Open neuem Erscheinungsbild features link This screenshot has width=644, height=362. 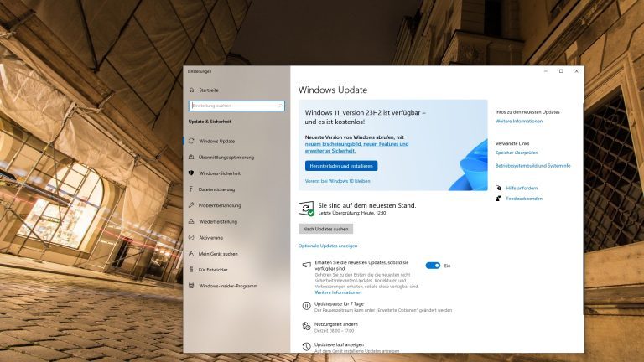point(356,147)
